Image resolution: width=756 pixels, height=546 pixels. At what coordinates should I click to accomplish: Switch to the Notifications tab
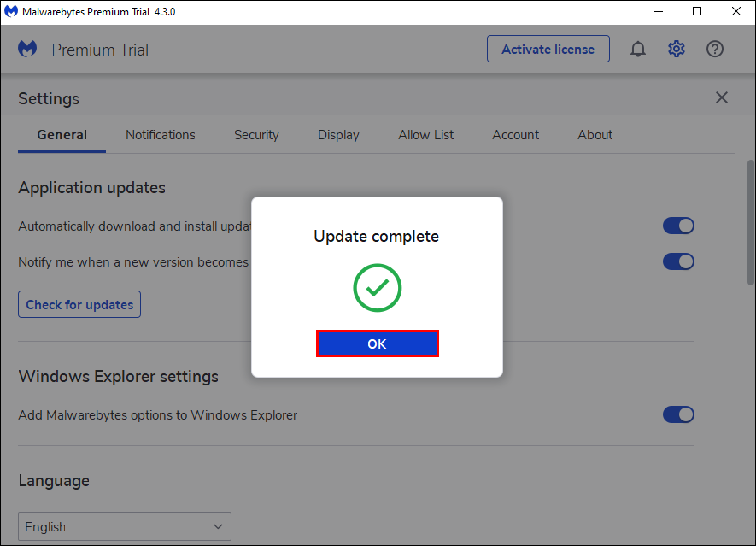click(x=161, y=135)
